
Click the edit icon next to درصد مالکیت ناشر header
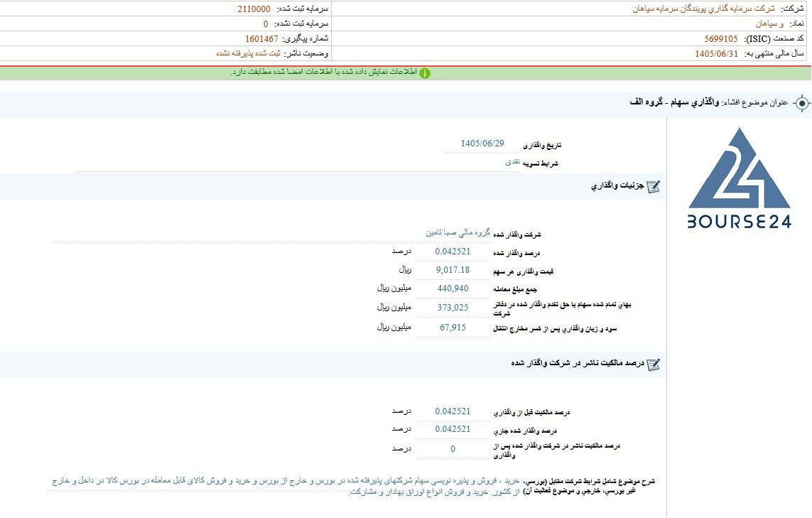coord(654,365)
